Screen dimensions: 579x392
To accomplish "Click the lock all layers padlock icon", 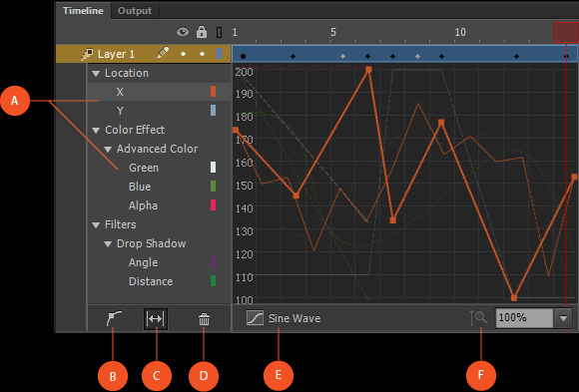I will pos(202,32).
